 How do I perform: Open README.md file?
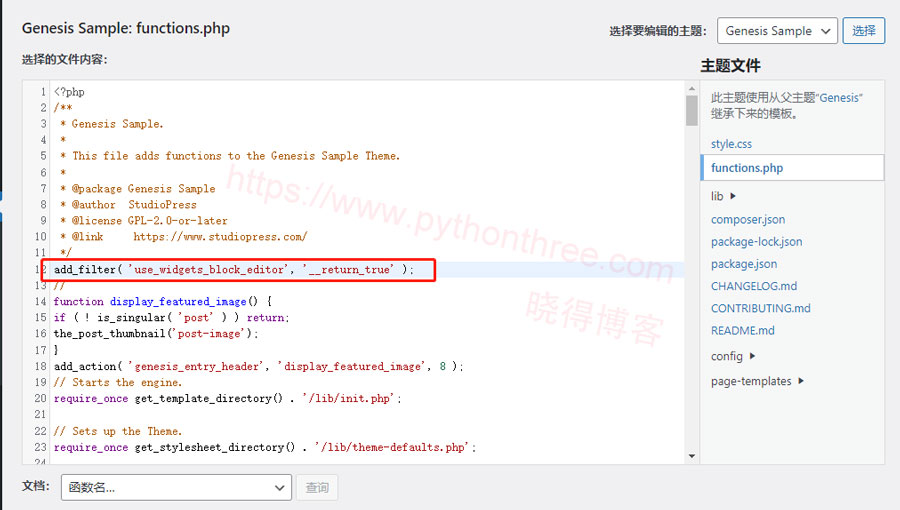click(x=743, y=330)
